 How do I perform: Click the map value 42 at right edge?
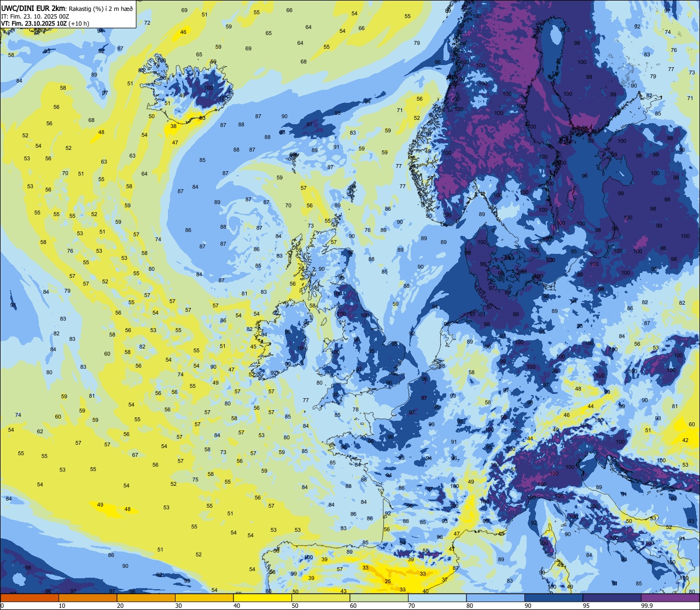pos(685,440)
